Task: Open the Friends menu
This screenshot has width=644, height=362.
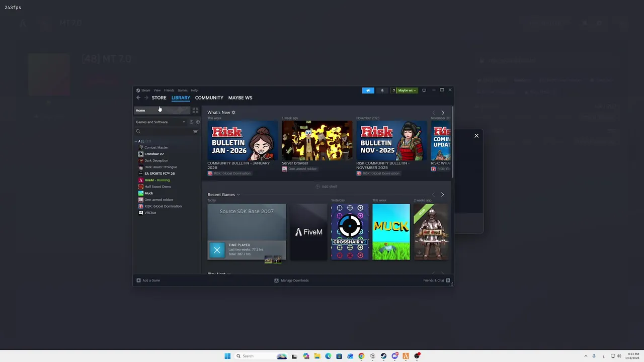Action: (x=169, y=90)
